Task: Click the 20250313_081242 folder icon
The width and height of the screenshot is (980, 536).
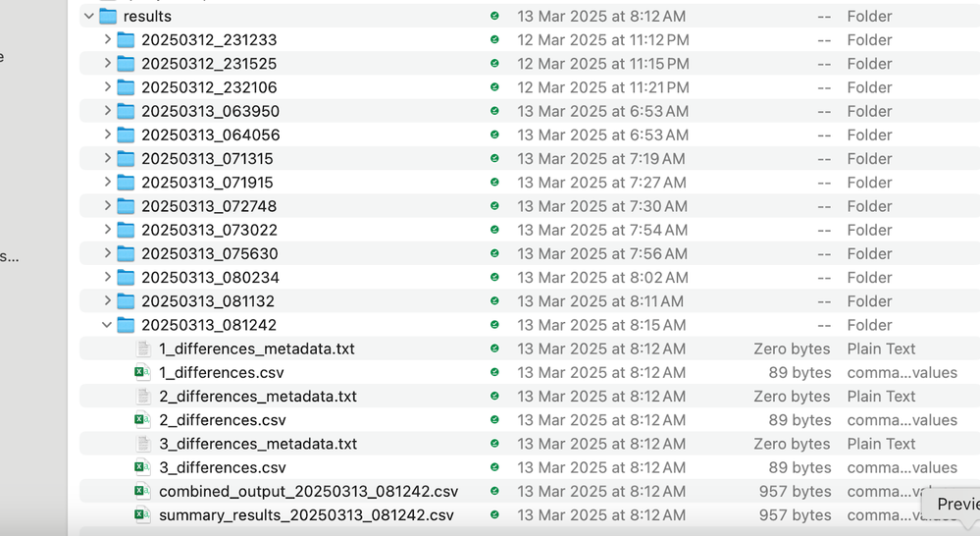Action: click(x=126, y=325)
